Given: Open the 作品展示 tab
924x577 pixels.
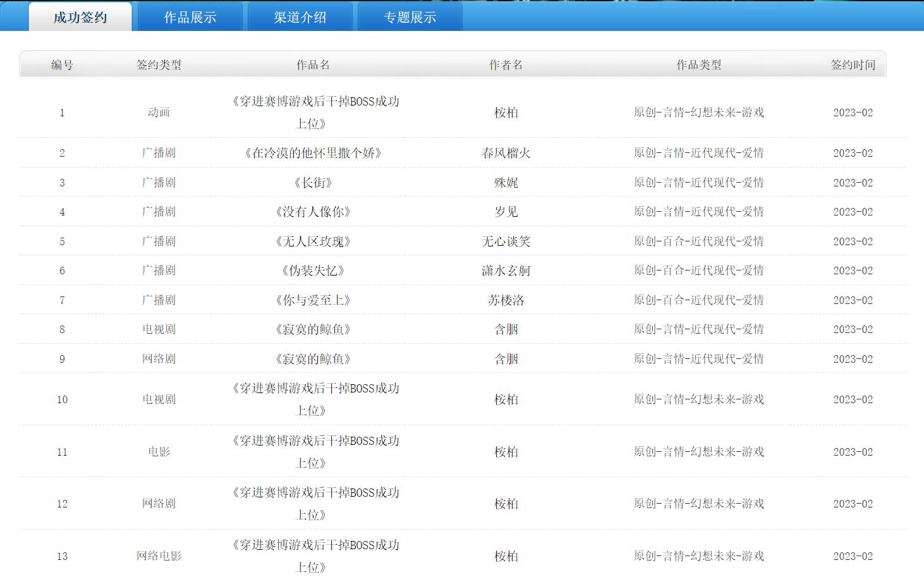Looking at the screenshot, I should tap(190, 17).
